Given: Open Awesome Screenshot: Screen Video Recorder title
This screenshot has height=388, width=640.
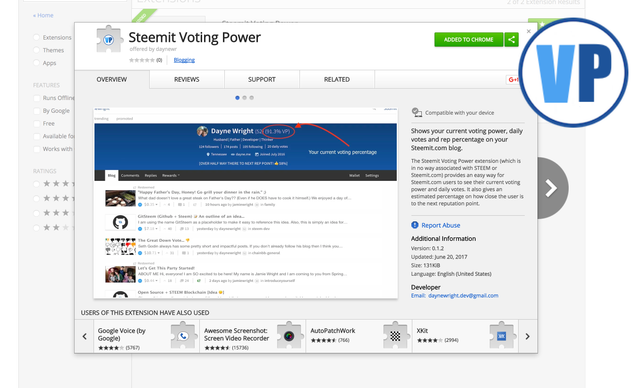Looking at the screenshot, I should (236, 334).
